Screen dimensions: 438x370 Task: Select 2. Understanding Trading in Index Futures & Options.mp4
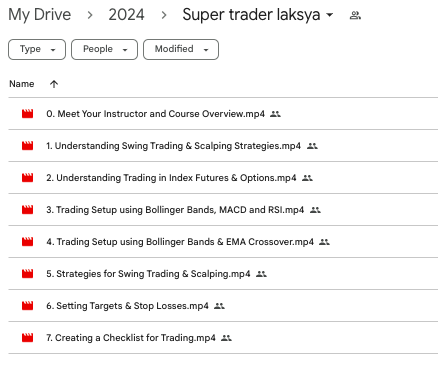coord(171,178)
